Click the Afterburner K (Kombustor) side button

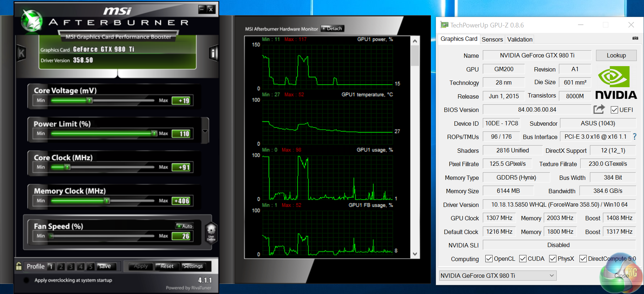tap(22, 53)
